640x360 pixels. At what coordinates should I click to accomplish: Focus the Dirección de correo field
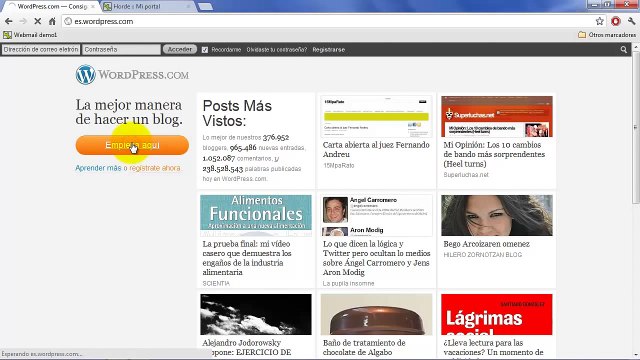(41, 49)
